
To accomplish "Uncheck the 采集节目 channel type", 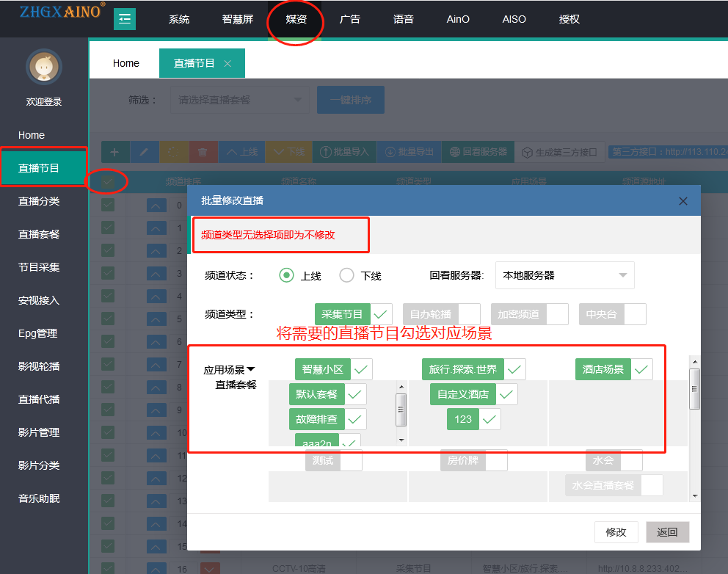I will tap(381, 314).
